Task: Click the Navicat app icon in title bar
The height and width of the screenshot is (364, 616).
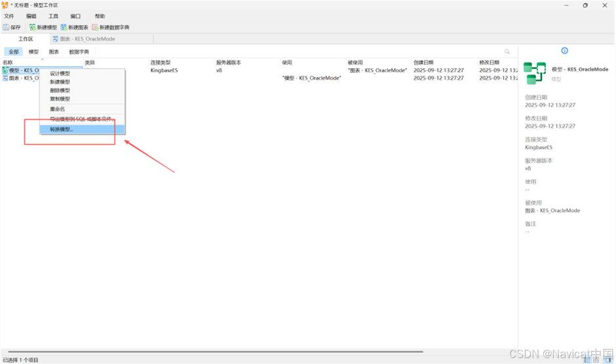Action: click(x=5, y=5)
